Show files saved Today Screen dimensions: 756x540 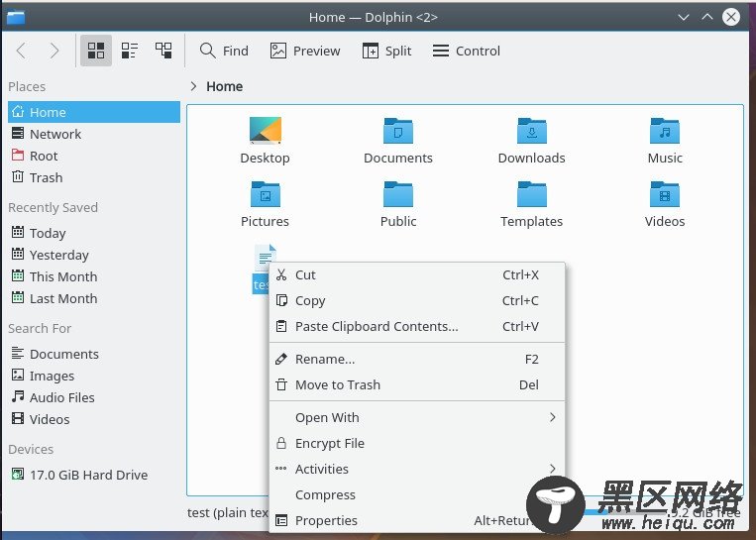[x=94, y=233]
